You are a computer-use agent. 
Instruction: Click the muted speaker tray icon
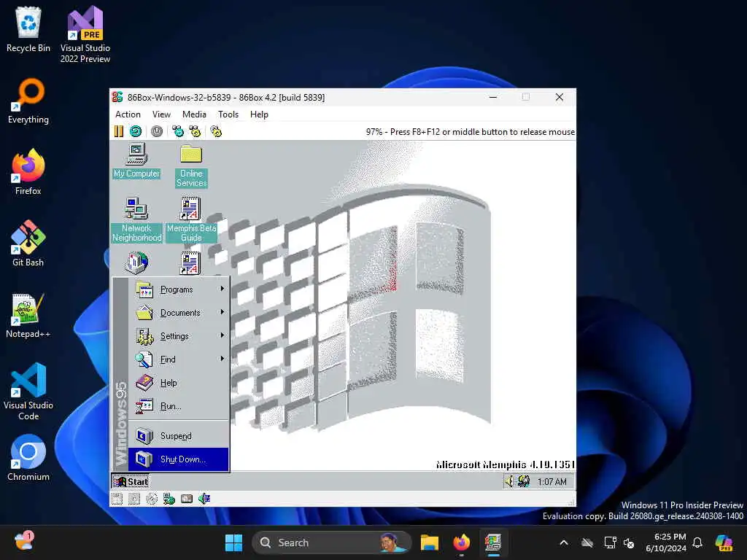(x=630, y=543)
